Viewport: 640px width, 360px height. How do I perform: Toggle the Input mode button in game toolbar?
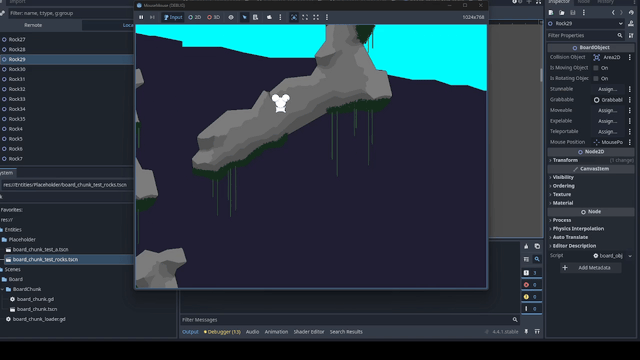(x=173, y=17)
